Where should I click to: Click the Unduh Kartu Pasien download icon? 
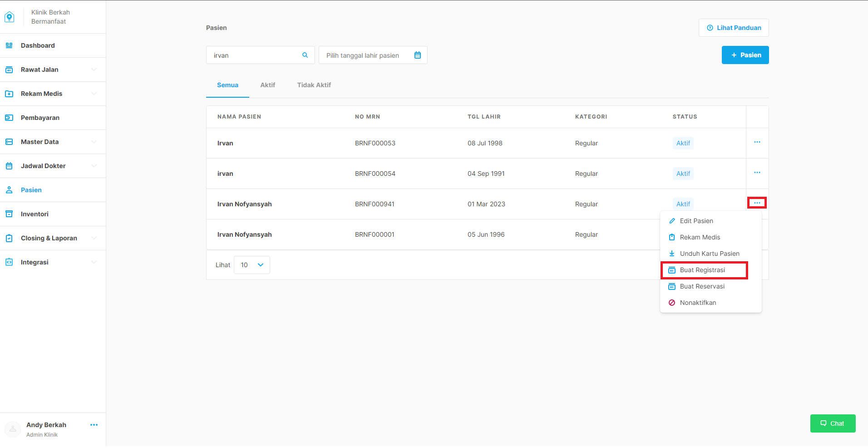[x=672, y=254]
